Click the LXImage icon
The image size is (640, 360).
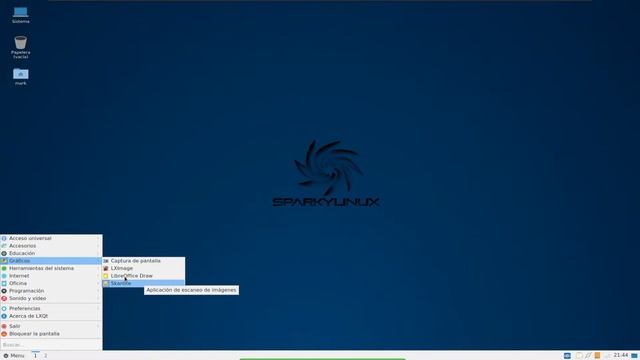click(106, 269)
